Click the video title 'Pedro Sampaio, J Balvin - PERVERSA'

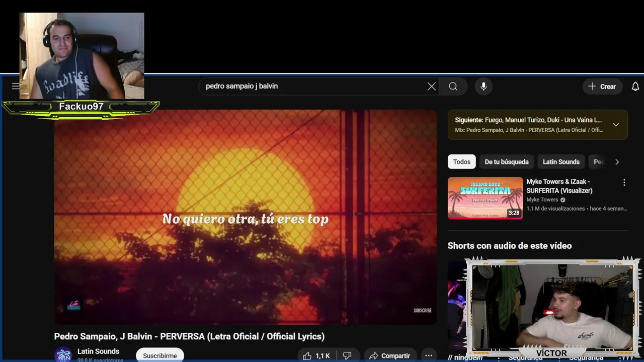(189, 336)
